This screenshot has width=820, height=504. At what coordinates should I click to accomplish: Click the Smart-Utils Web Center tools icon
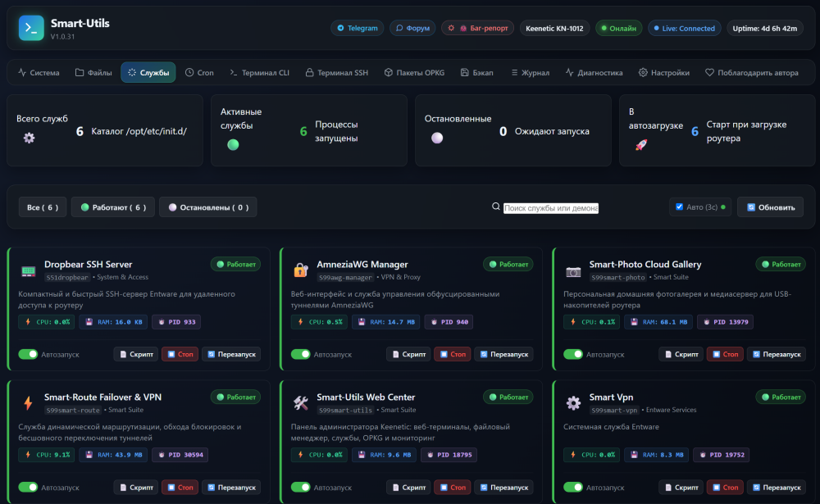tap(301, 403)
